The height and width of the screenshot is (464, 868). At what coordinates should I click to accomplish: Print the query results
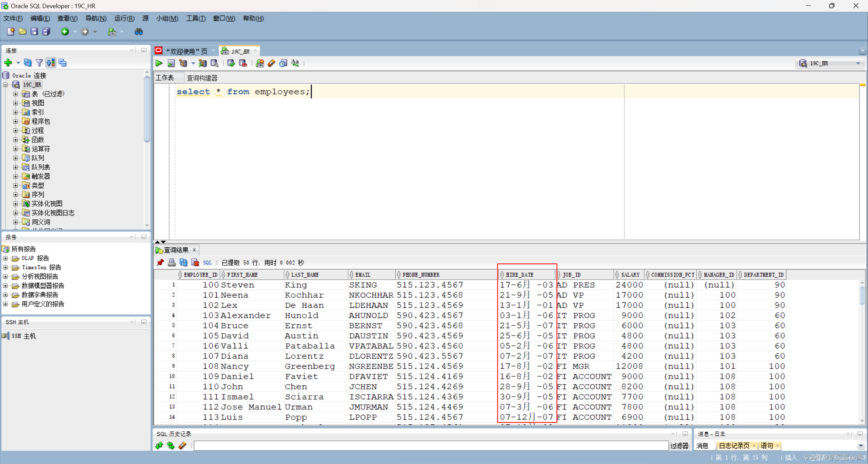(172, 262)
